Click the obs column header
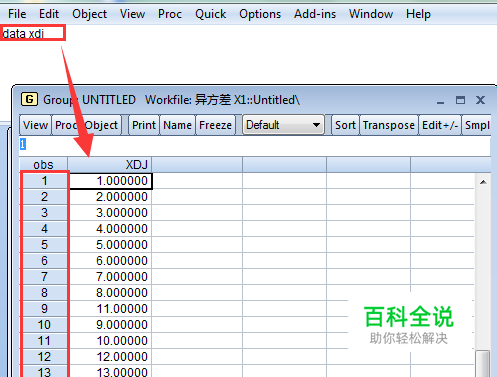The width and height of the screenshot is (497, 377). tap(43, 165)
